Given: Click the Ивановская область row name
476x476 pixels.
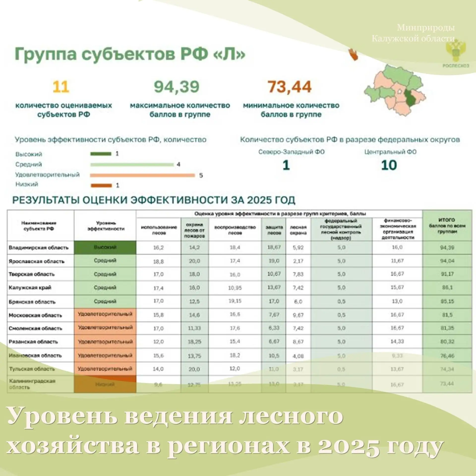Looking at the screenshot, I should click(35, 355).
